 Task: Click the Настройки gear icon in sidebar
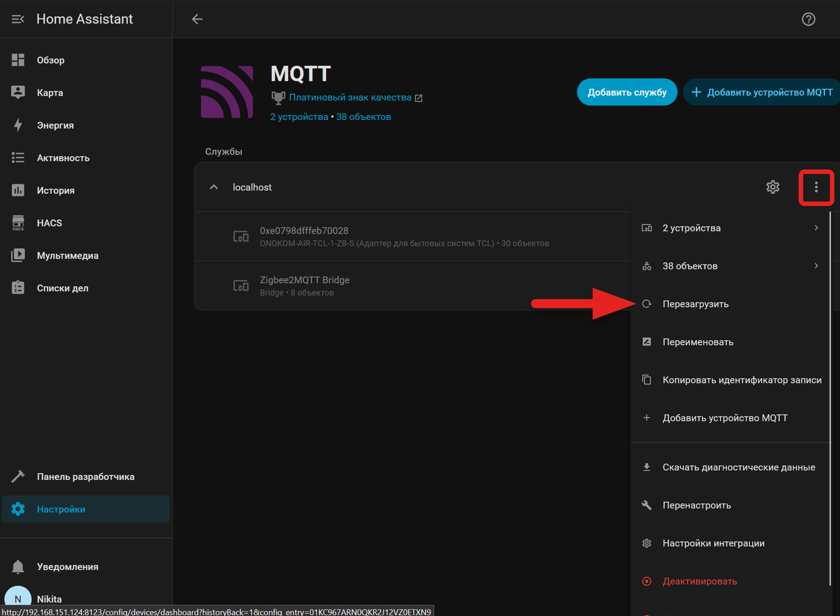point(18,509)
